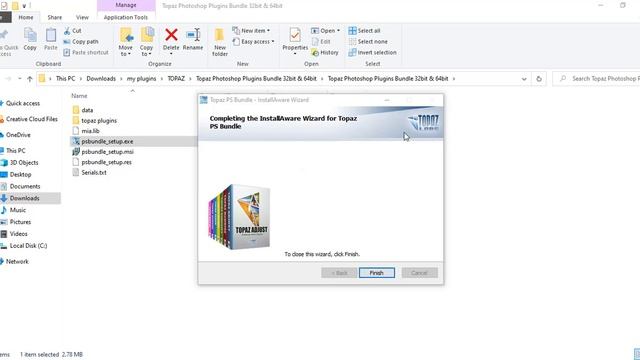The image size is (640, 360).
Task: Click the Topaz Adjust box image
Action: (239, 216)
